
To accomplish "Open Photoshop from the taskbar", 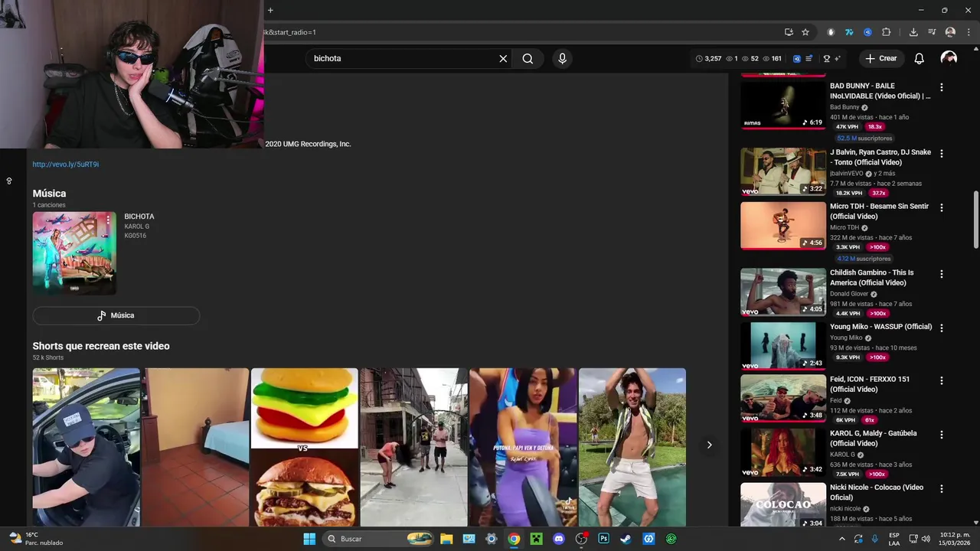I will [603, 539].
